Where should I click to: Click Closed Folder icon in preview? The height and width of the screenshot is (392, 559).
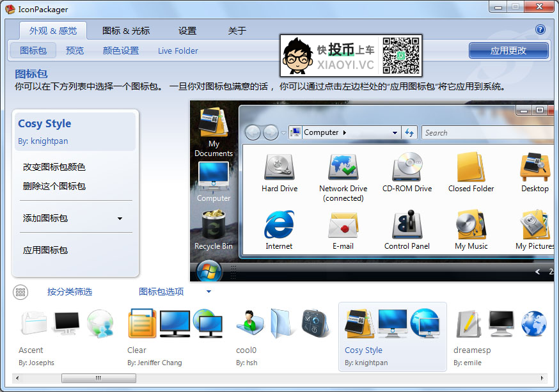(471, 167)
